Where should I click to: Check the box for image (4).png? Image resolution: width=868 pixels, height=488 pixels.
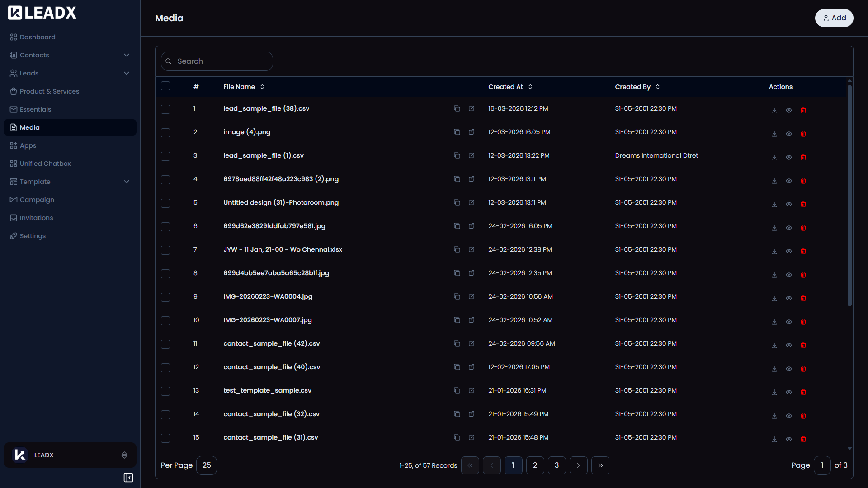click(x=165, y=133)
